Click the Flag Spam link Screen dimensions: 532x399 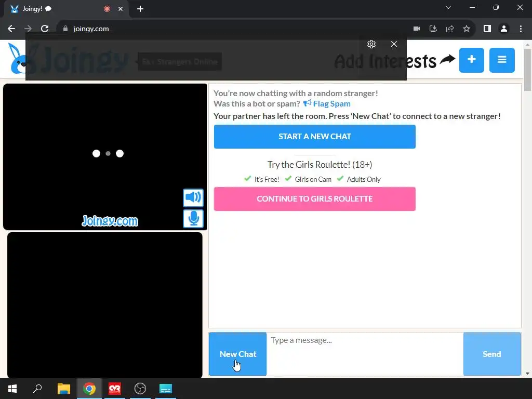327,103
